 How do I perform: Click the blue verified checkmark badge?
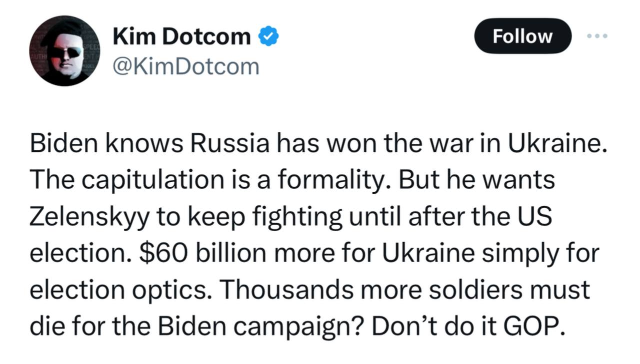(x=268, y=37)
